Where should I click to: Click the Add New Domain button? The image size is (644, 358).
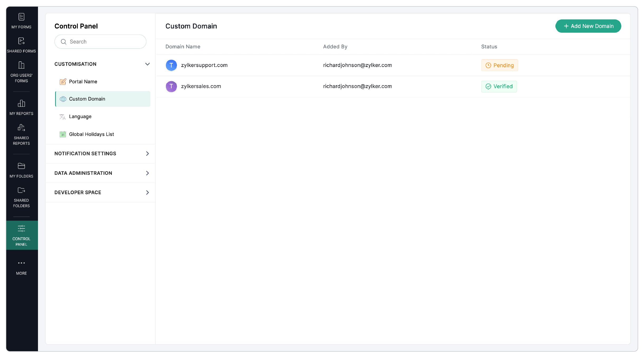588,26
